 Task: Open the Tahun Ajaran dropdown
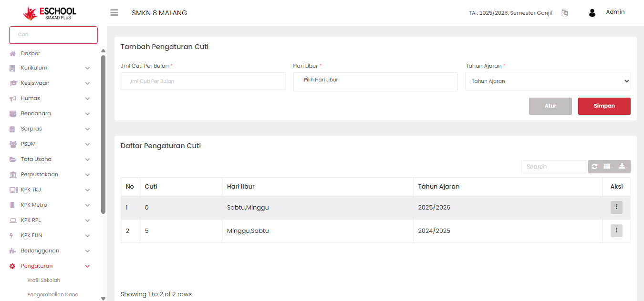[548, 81]
